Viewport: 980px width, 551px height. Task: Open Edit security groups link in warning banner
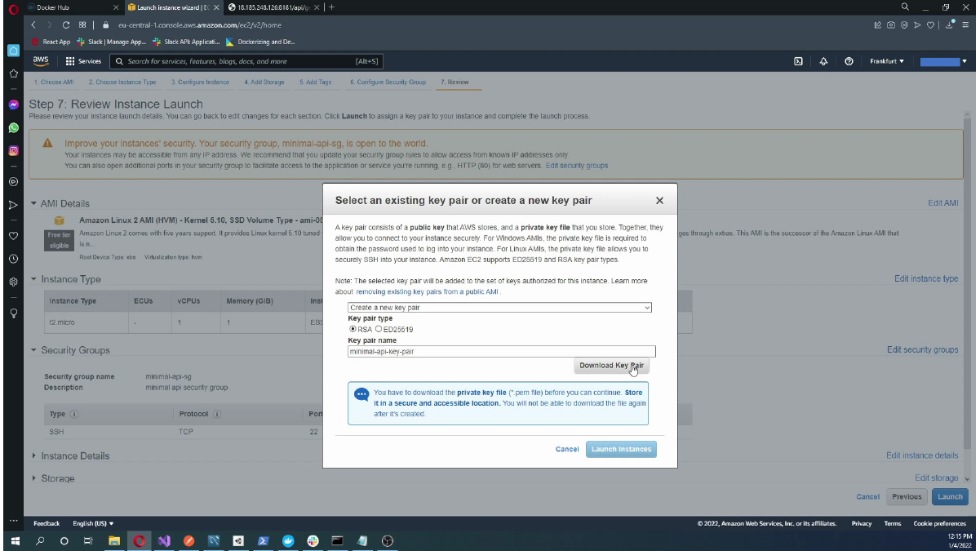pos(577,166)
